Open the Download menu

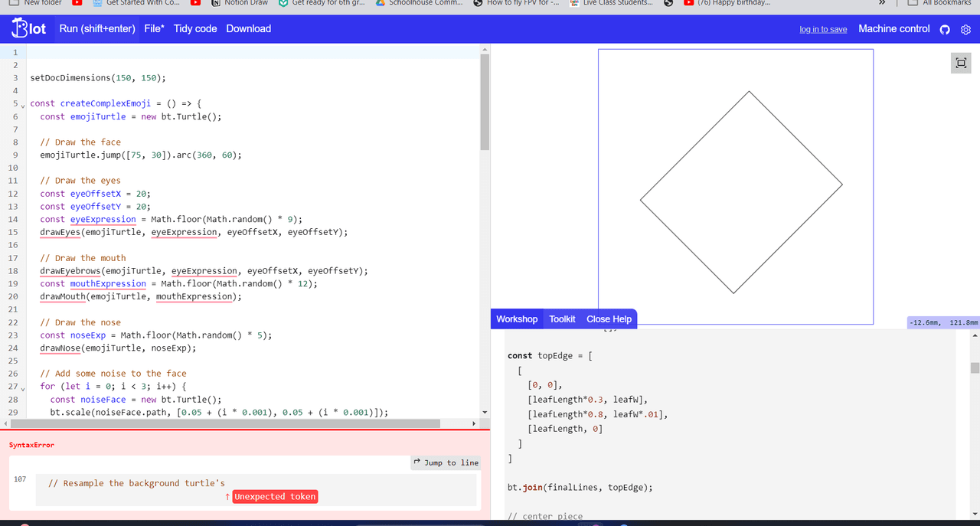point(248,29)
